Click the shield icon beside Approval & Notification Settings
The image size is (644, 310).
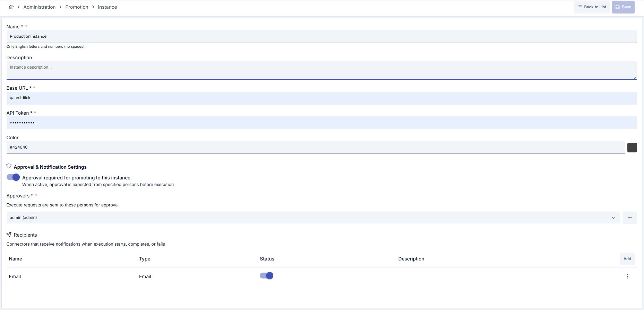tap(9, 166)
